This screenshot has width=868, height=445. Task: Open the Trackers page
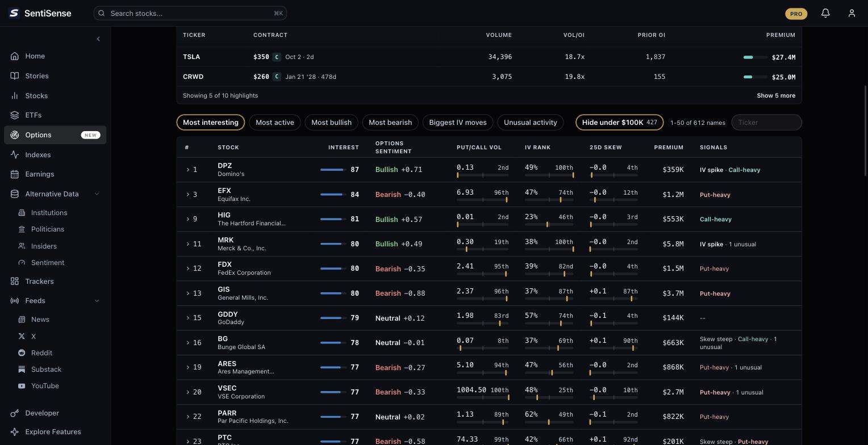[55, 282]
